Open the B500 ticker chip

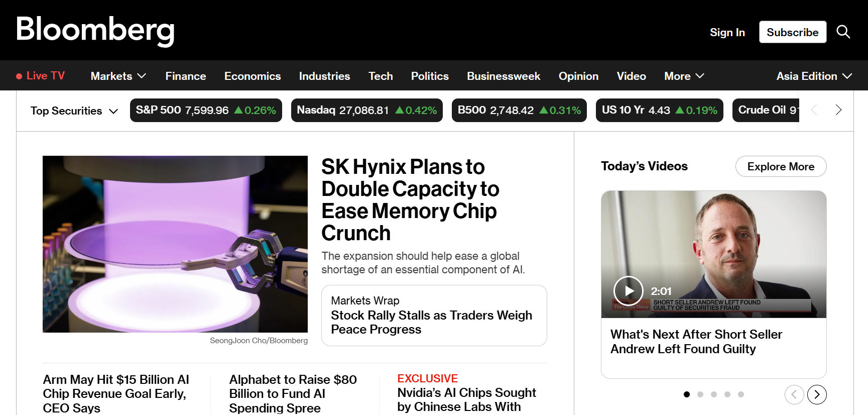519,110
